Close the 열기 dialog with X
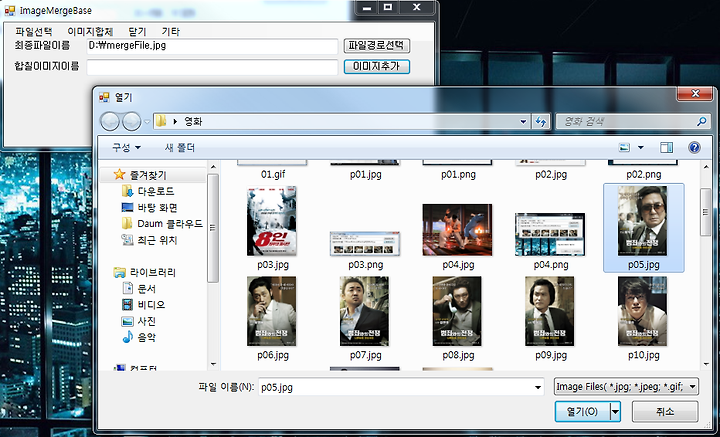 [695, 94]
